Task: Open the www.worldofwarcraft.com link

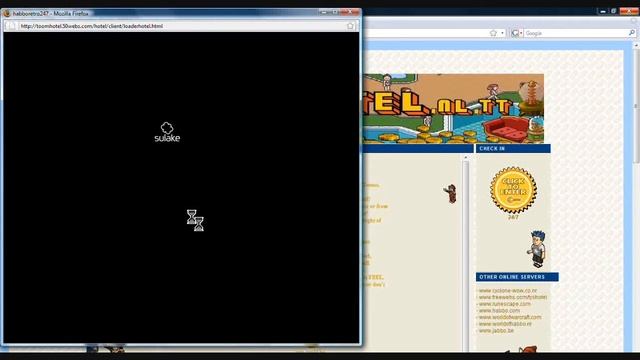Action: pos(510,317)
